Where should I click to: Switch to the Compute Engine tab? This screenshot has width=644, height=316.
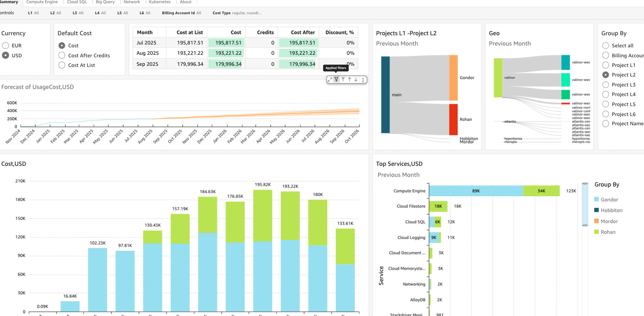tap(42, 2)
